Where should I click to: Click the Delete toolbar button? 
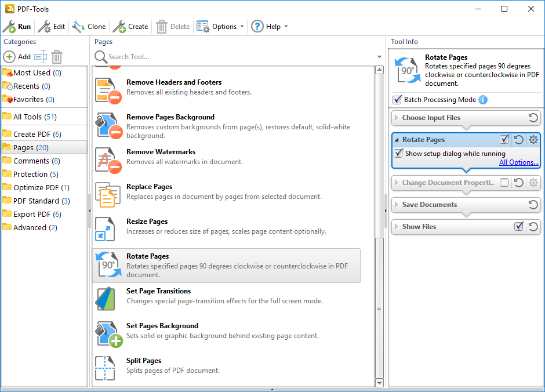coord(173,27)
